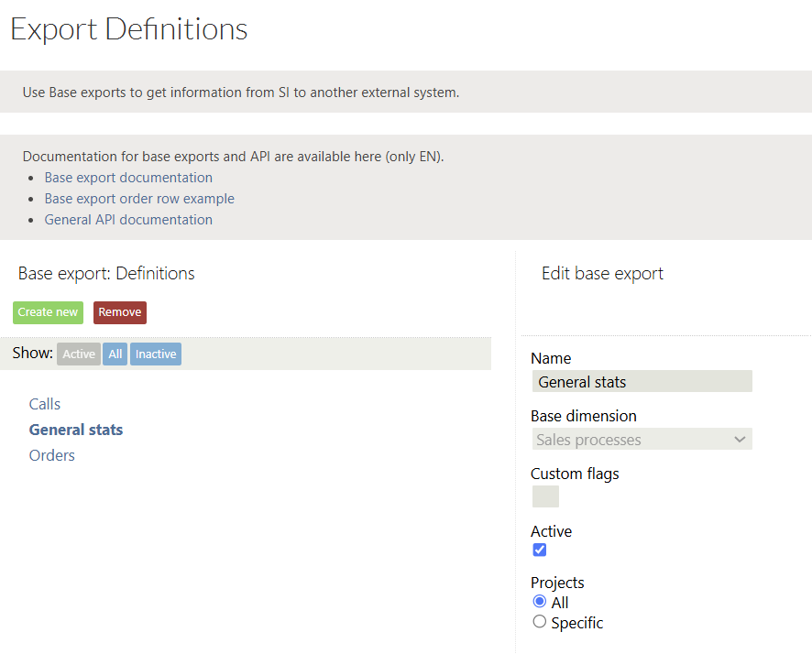Screen dimensions: 812x654
Task: Select the All projects radio button
Action: tap(540, 602)
